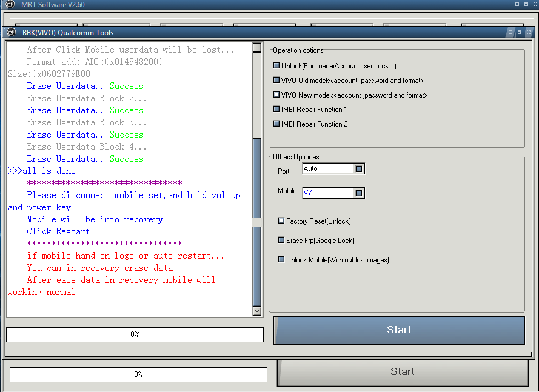This screenshot has width=539, height=392.
Task: Click the '>>>all is done' log line
Action: 42,171
